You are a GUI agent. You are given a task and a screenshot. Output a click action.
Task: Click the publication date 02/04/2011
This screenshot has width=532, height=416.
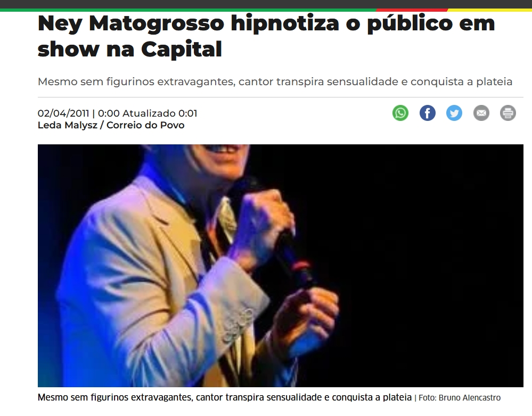[x=63, y=113]
